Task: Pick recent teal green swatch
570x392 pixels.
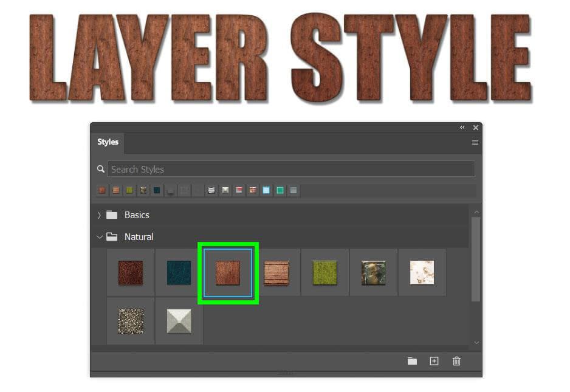Action: [x=280, y=190]
